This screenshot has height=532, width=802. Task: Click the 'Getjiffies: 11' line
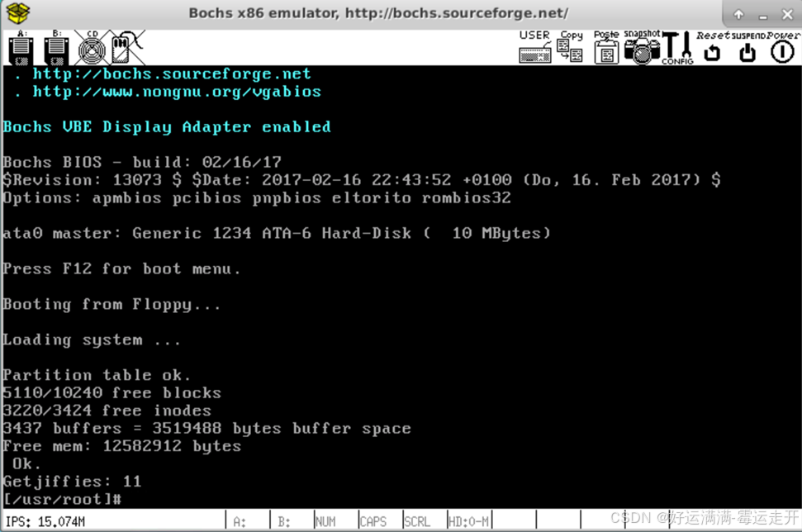click(x=72, y=482)
